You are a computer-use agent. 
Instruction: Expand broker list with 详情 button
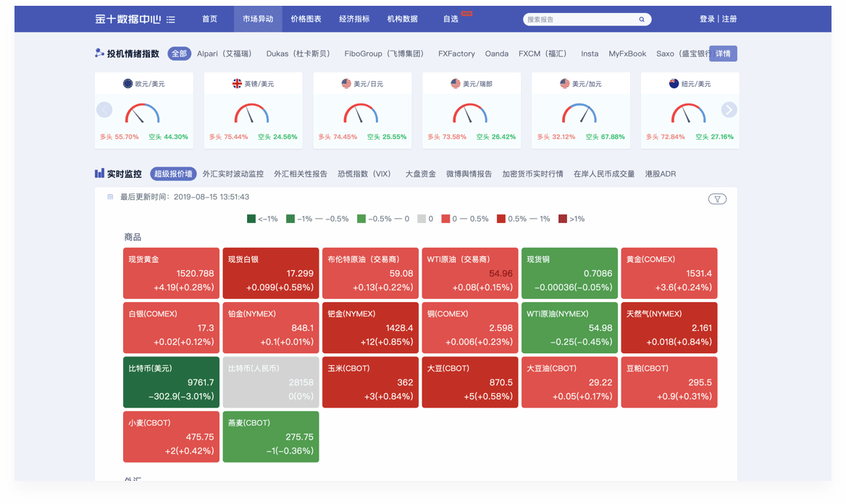click(723, 54)
